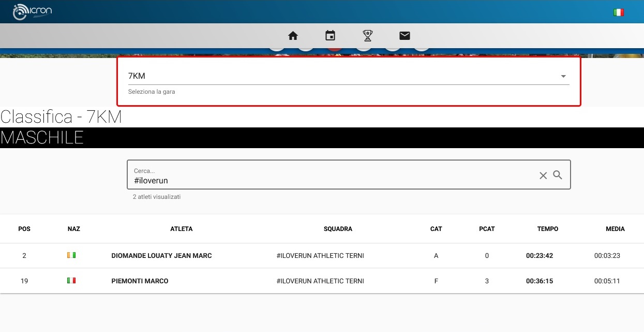Click the search field containing #iloverun

[331, 181]
